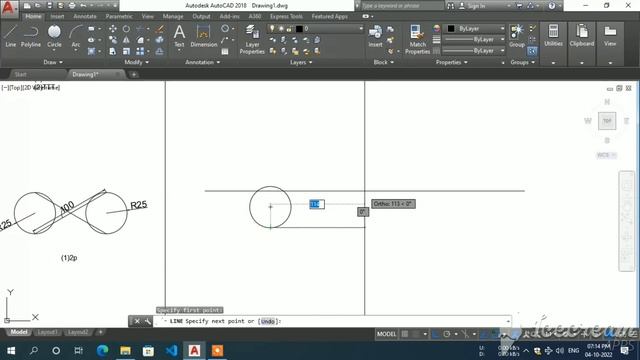Click Sign In
This screenshot has height=360, width=640.
coord(476,6)
